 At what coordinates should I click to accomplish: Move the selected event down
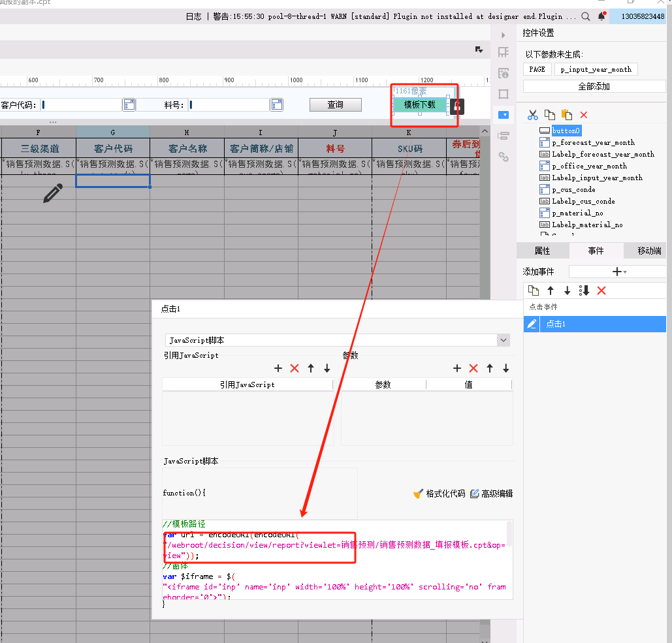[x=567, y=290]
